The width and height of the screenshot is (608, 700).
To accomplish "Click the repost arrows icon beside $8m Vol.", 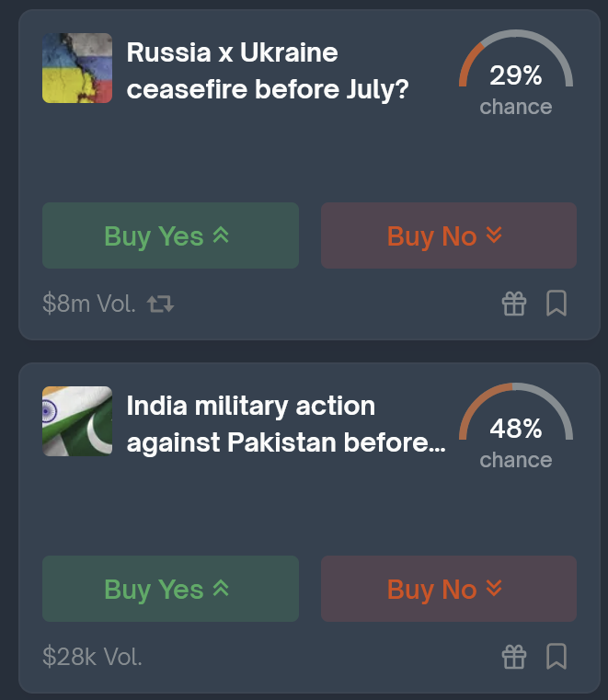I will 160,304.
